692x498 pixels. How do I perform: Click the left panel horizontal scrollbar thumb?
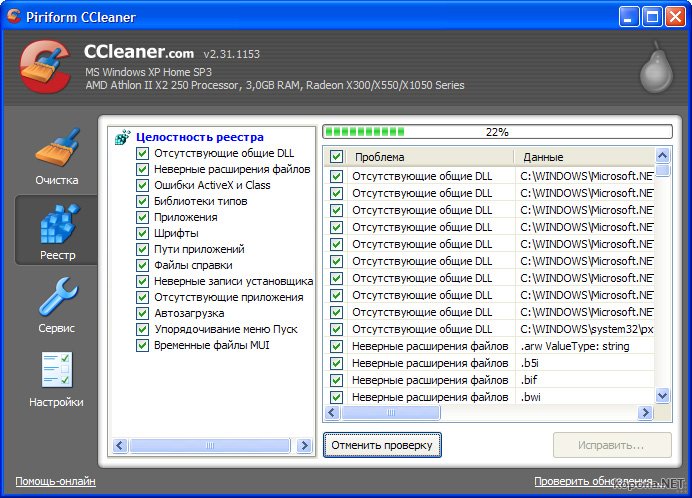pyautogui.click(x=210, y=445)
